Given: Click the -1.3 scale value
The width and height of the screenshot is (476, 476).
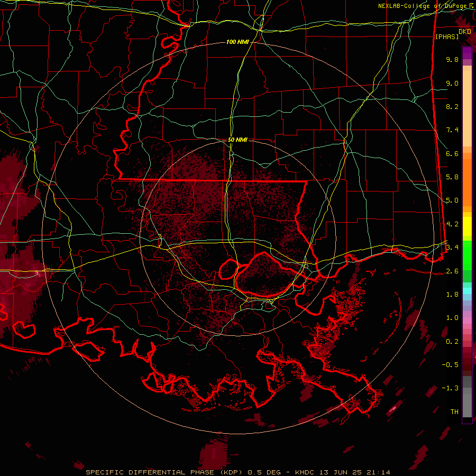Looking at the screenshot, I should click(450, 388).
